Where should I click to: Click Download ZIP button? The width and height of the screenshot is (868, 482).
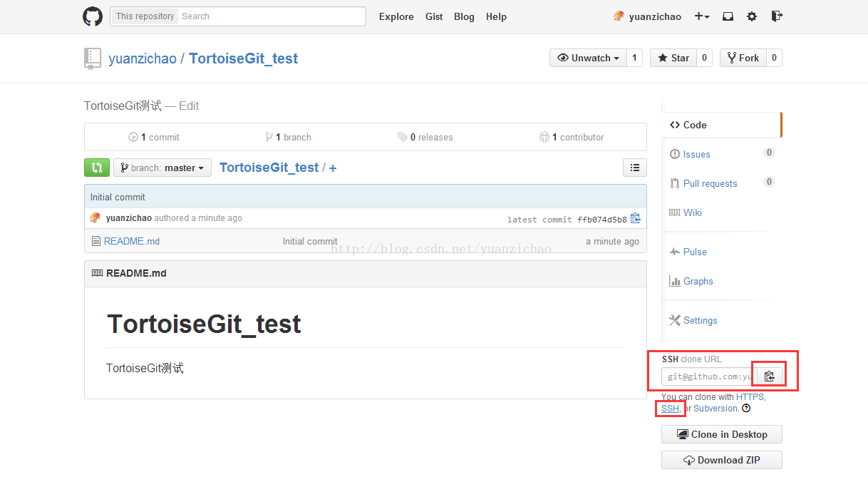click(x=722, y=460)
